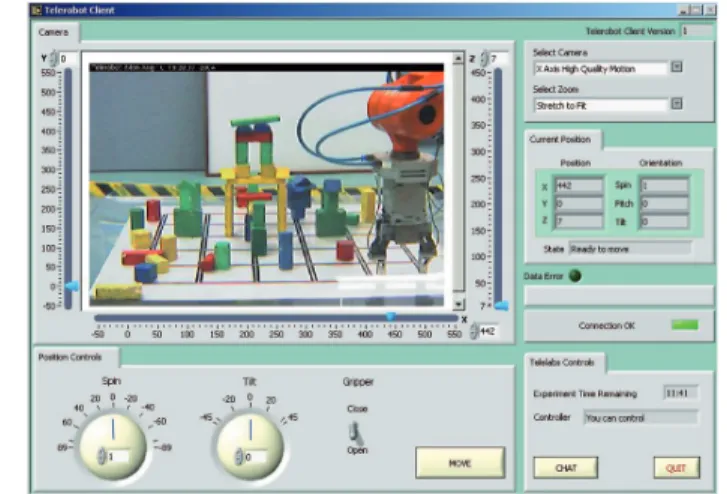727x494 pixels.
Task: Click the vertical Z axis slider thumb
Action: click(502, 305)
